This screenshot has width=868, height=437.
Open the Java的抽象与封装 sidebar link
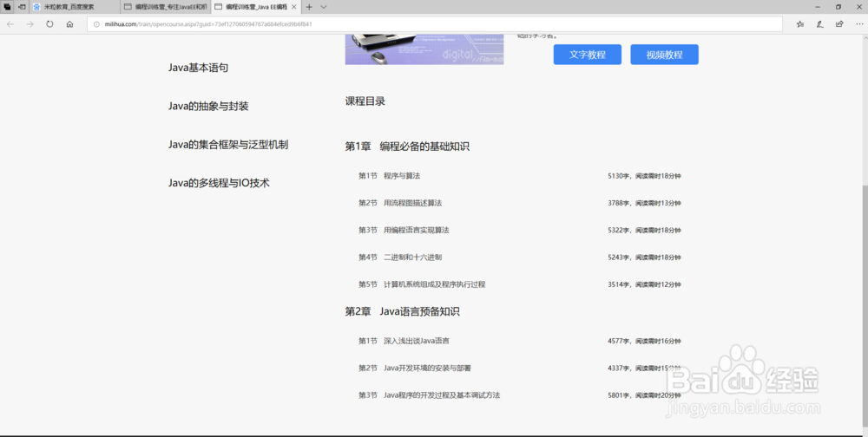[208, 106]
